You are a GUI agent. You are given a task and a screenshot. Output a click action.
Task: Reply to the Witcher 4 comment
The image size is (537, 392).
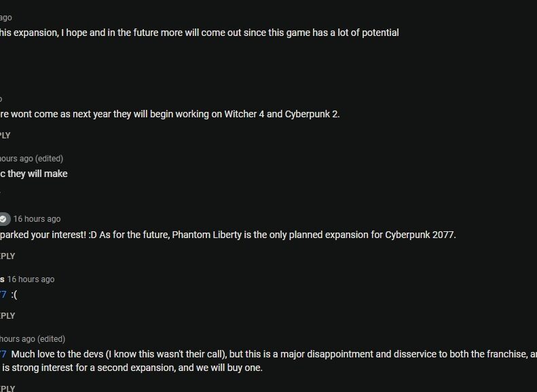point(5,136)
